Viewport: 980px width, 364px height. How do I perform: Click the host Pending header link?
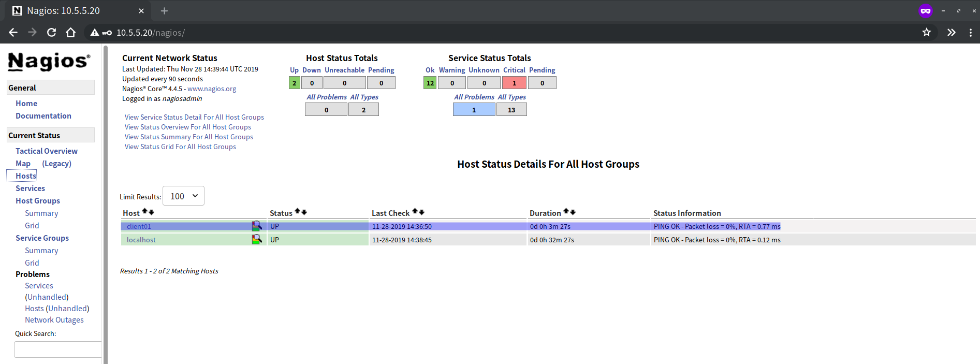click(381, 70)
